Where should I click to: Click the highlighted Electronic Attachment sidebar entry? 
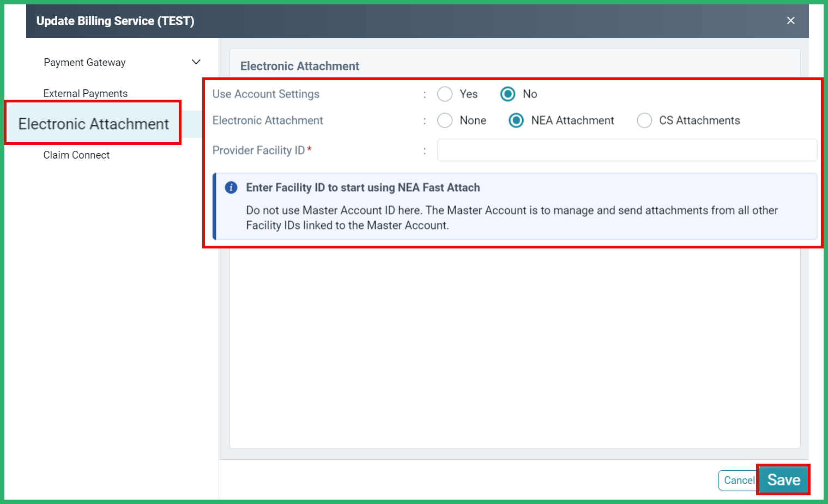[x=93, y=124]
